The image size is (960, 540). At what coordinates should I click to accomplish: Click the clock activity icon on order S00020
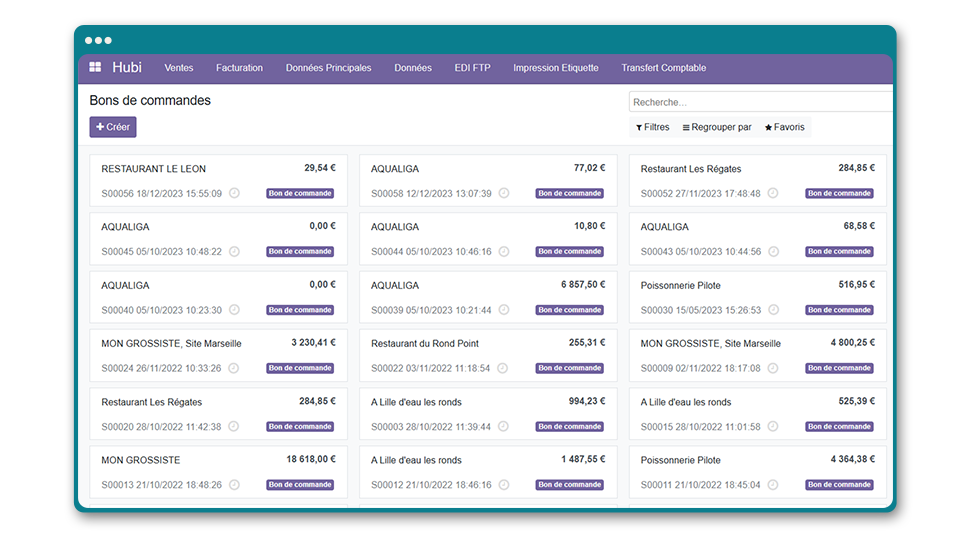point(234,427)
